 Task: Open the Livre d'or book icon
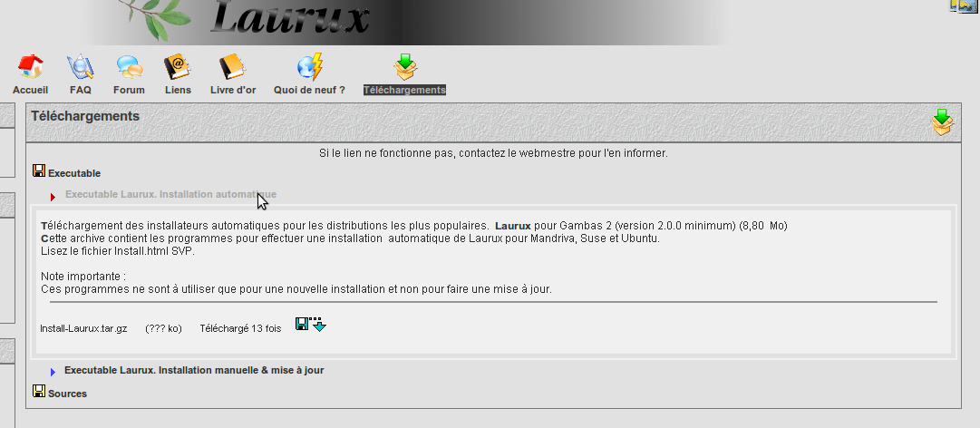232,67
